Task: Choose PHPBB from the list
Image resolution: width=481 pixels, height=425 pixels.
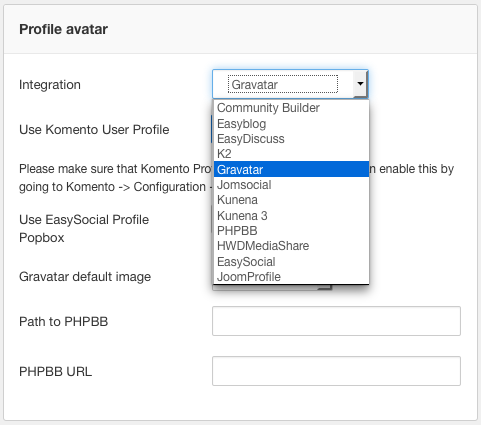Action: click(291, 231)
